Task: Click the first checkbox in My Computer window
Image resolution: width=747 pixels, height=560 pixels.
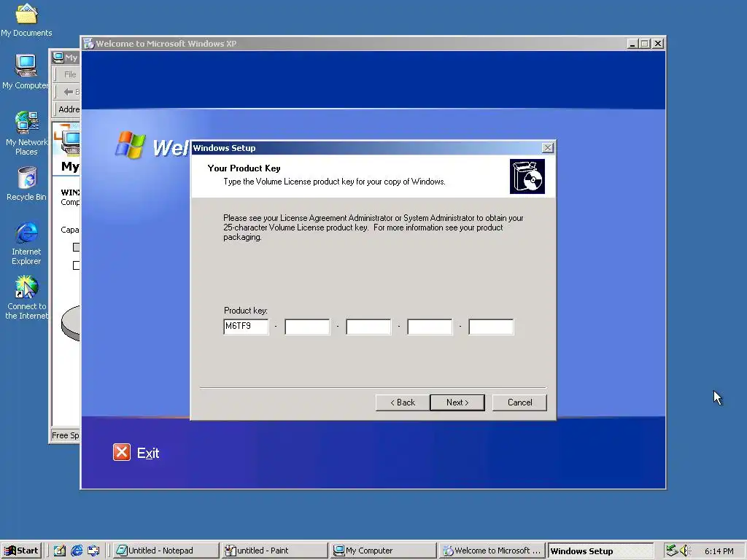Action: [76, 247]
